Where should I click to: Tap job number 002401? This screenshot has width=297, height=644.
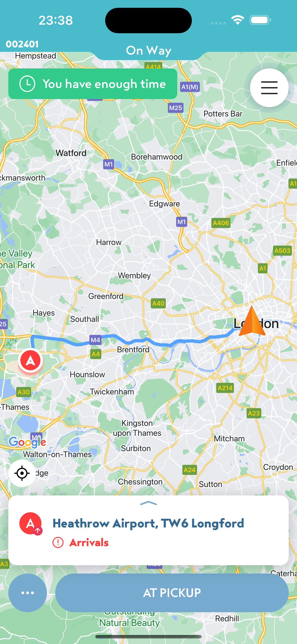click(22, 44)
